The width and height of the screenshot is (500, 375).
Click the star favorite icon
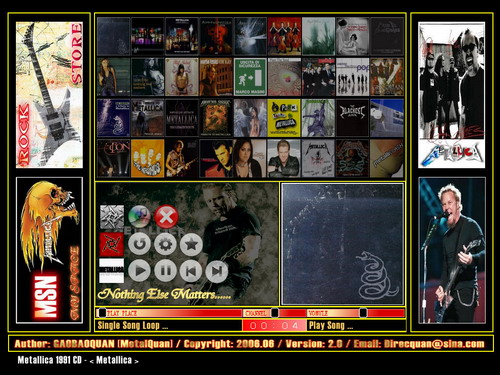191,244
